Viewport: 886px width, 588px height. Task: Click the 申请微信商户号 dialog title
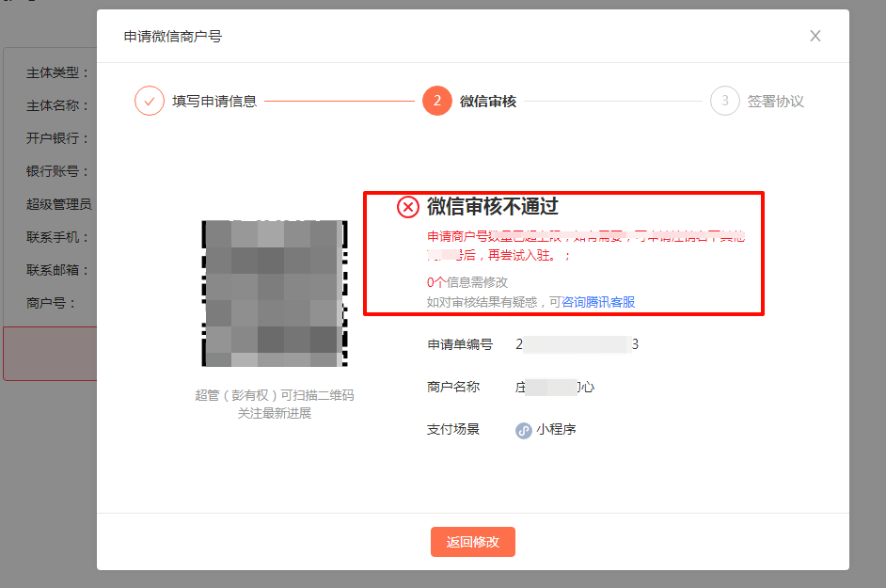173,36
